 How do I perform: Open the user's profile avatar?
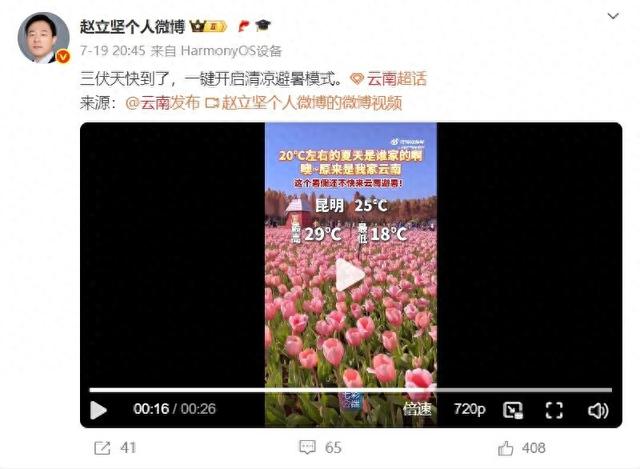click(x=42, y=38)
